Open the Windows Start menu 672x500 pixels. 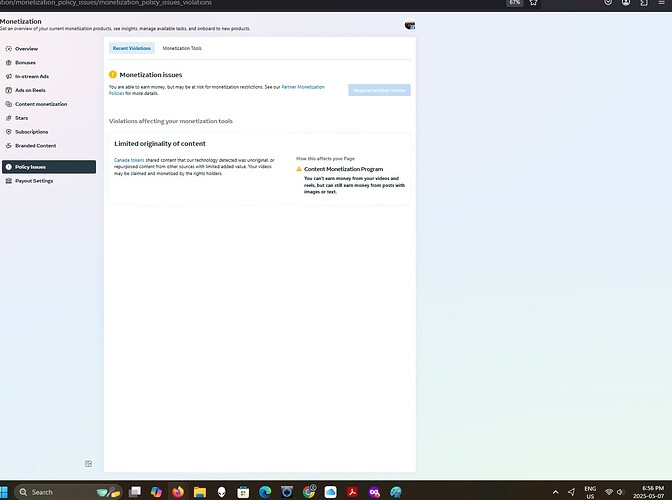coord(4,492)
